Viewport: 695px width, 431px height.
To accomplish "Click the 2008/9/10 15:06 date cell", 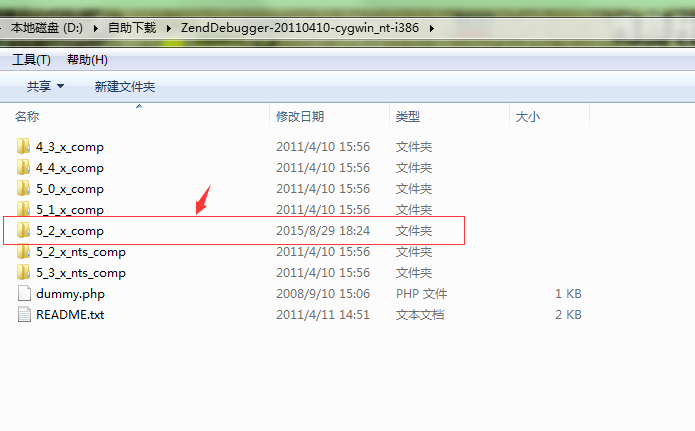I will point(323,294).
